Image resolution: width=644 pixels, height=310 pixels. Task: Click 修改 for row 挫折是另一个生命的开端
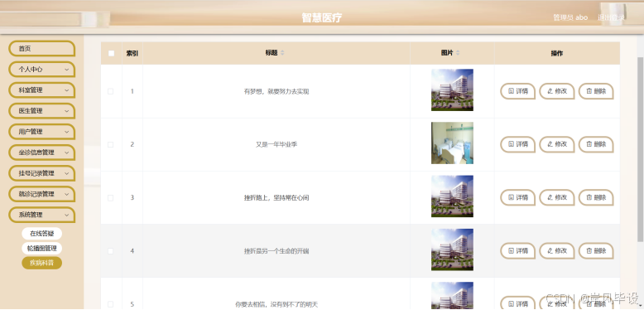tap(557, 251)
